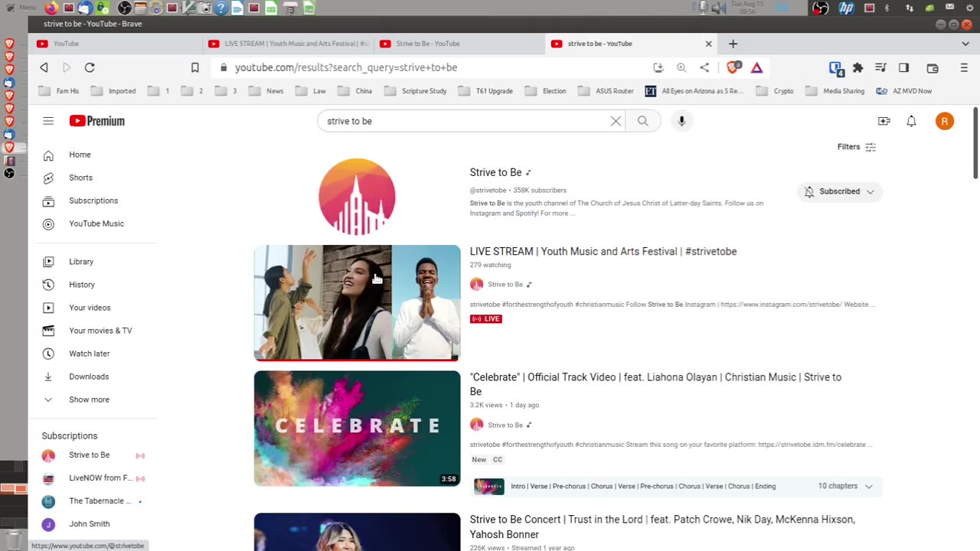Open the Brave Playlist music icon
Viewport: 980px width, 551px height.
880,67
